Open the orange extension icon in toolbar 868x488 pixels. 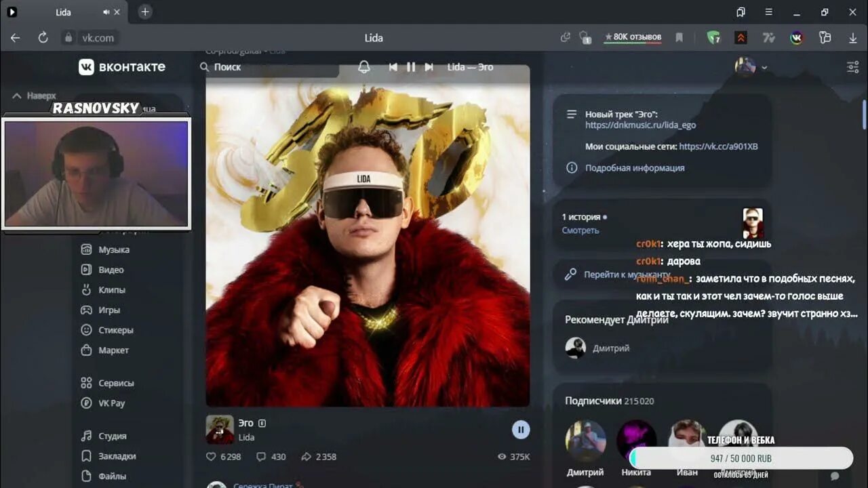[741, 38]
